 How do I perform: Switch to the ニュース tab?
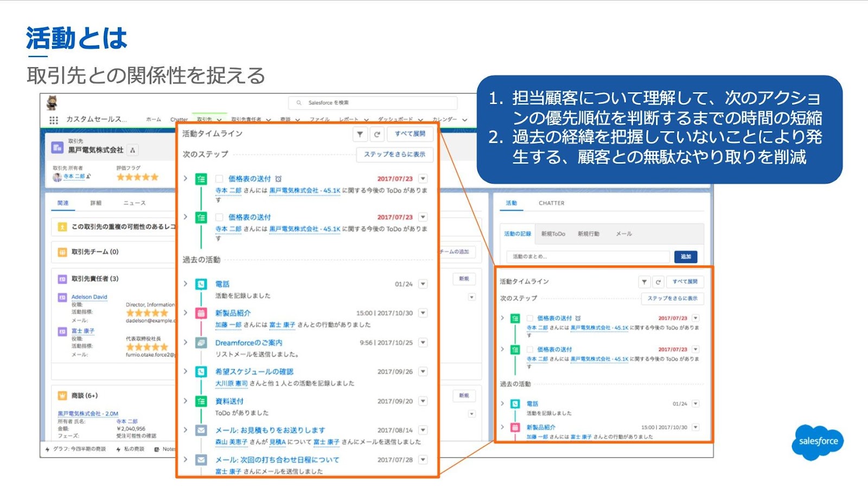(x=134, y=203)
